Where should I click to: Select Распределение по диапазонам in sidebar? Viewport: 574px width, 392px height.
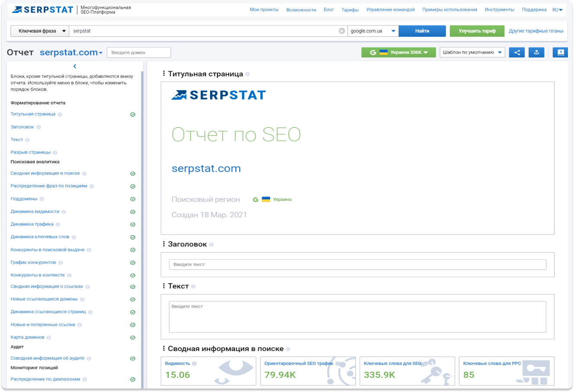click(45, 379)
